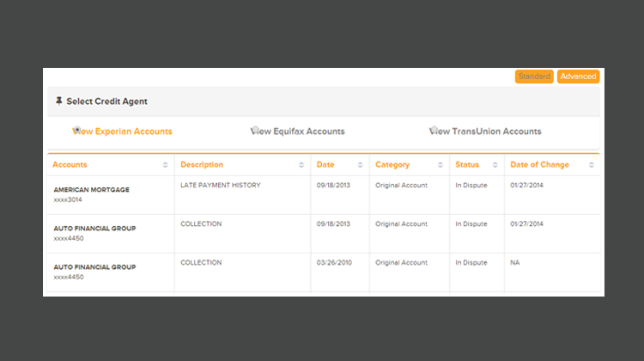Sort by Accounts column arrow icon
The image size is (644, 361).
[165, 165]
